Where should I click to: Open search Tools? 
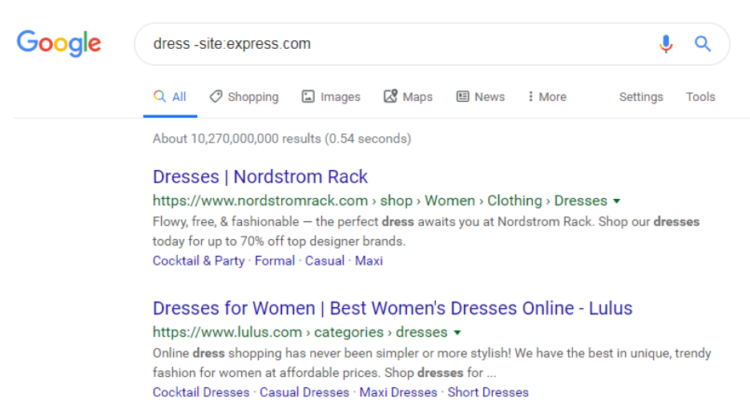coord(700,97)
